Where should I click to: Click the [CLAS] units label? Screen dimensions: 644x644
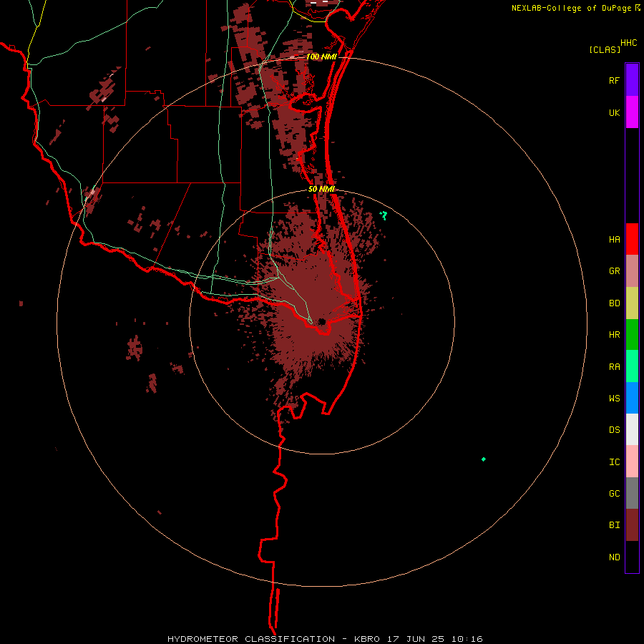click(605, 49)
